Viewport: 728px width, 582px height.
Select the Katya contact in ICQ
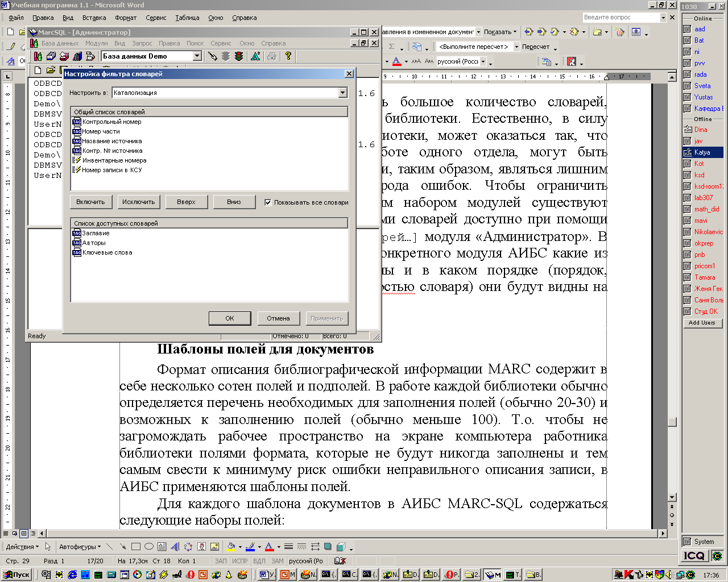pyautogui.click(x=702, y=152)
